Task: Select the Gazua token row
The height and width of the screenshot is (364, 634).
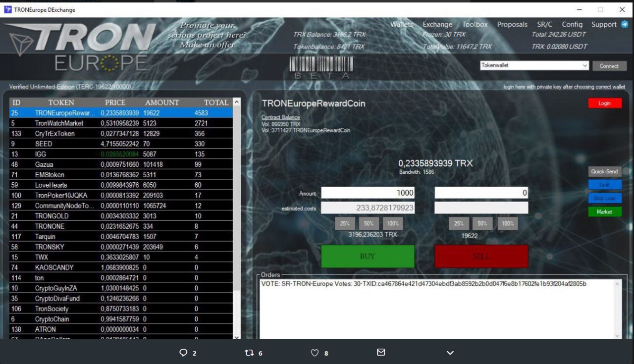Action: pyautogui.click(x=120, y=164)
